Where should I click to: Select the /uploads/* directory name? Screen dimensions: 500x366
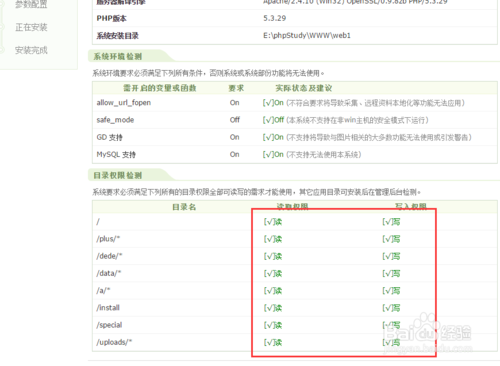(x=114, y=343)
